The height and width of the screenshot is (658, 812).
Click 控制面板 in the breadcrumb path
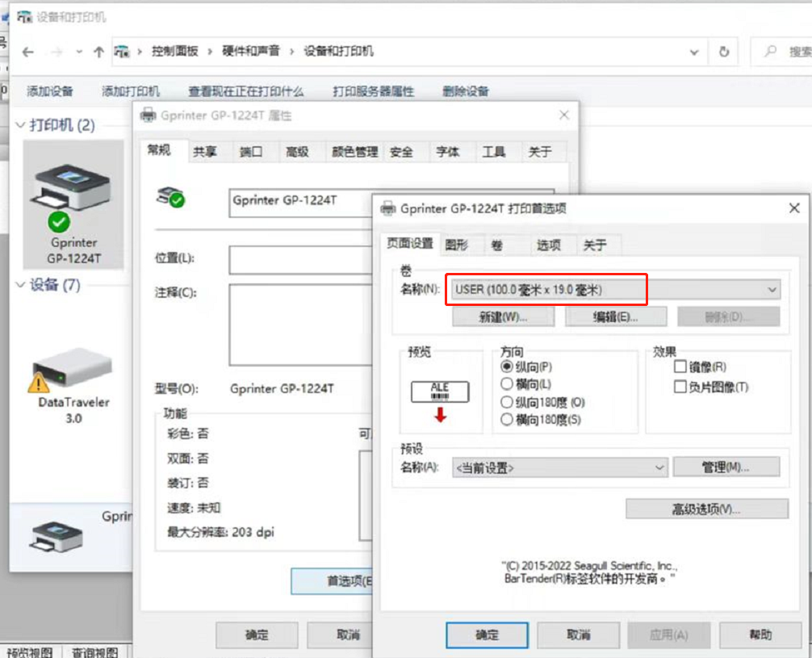174,52
